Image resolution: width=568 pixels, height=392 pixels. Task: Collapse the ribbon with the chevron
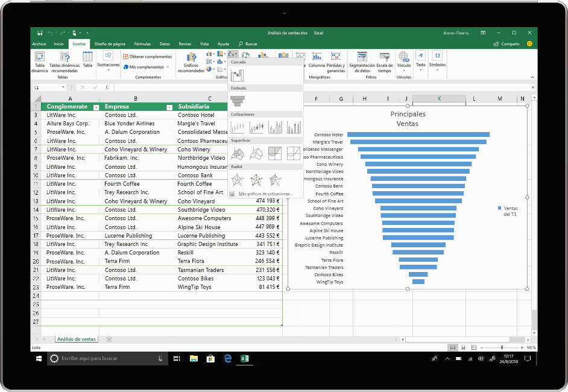tap(532, 77)
